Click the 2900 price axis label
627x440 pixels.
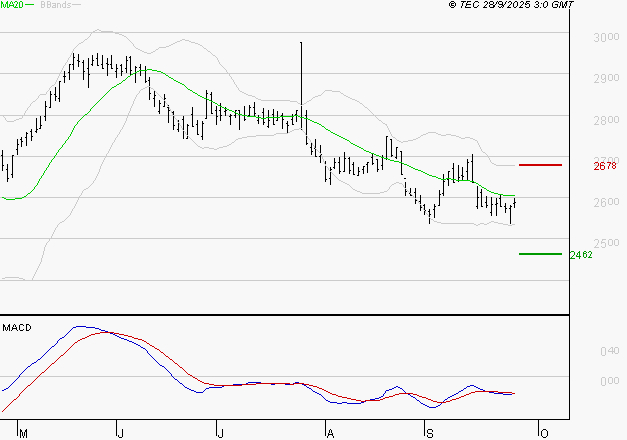click(606, 78)
